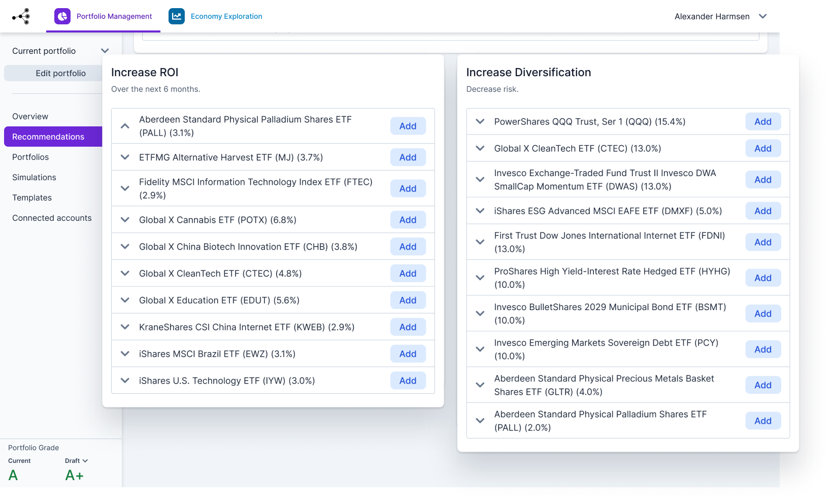Image resolution: width=834 pixels, height=504 pixels.
Task: Add PALL (2.0%) from diversification list
Action: (x=763, y=421)
